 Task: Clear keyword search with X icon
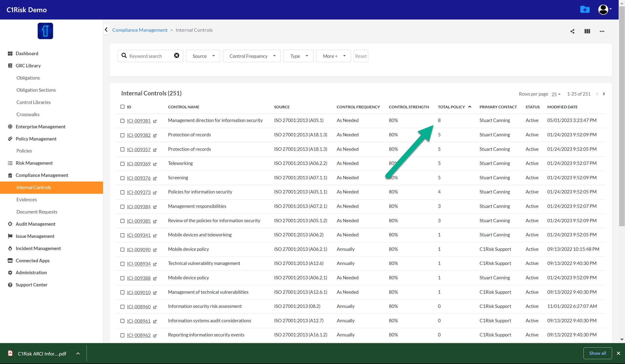pyautogui.click(x=176, y=56)
